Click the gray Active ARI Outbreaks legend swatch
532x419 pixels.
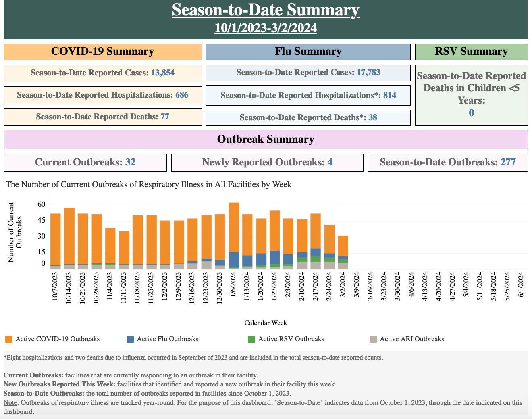pos(373,339)
